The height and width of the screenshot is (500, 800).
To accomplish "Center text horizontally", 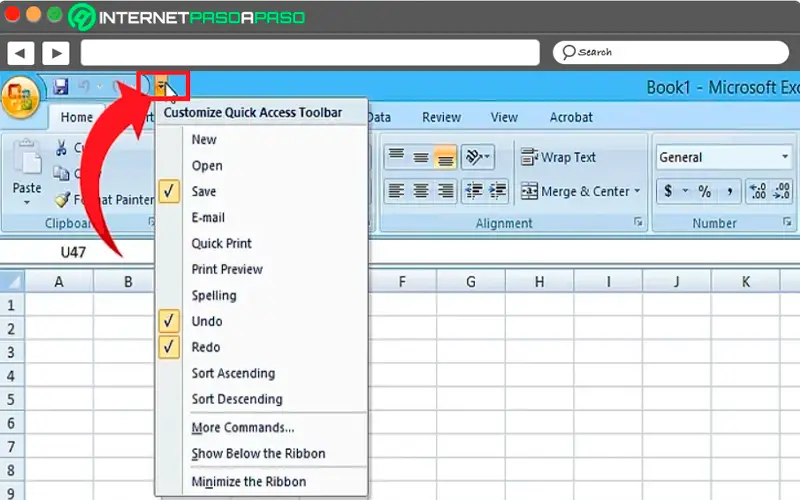I will click(420, 191).
